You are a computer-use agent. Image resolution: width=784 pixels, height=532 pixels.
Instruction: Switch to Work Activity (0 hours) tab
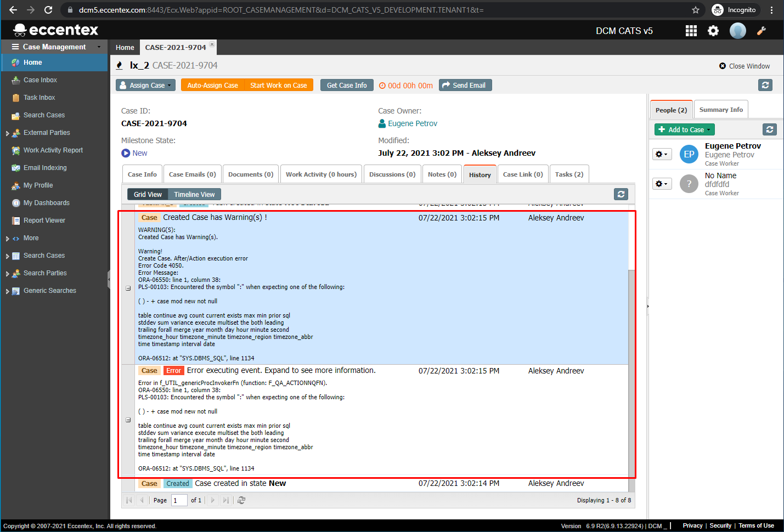321,174
